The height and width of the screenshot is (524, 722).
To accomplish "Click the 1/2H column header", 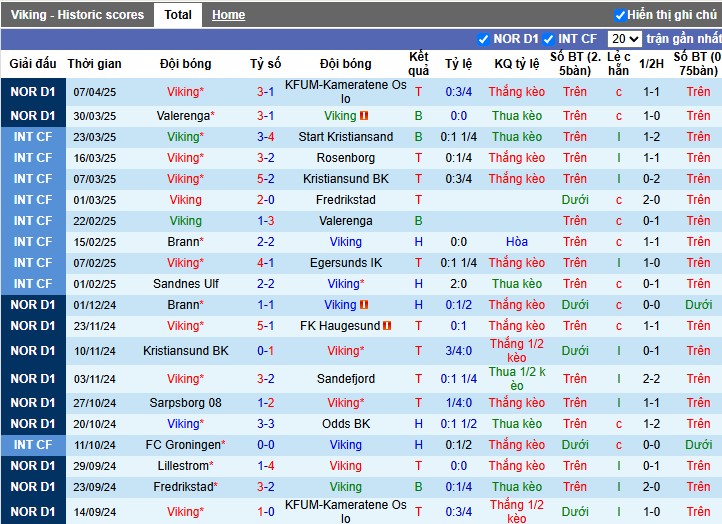I will (x=651, y=64).
